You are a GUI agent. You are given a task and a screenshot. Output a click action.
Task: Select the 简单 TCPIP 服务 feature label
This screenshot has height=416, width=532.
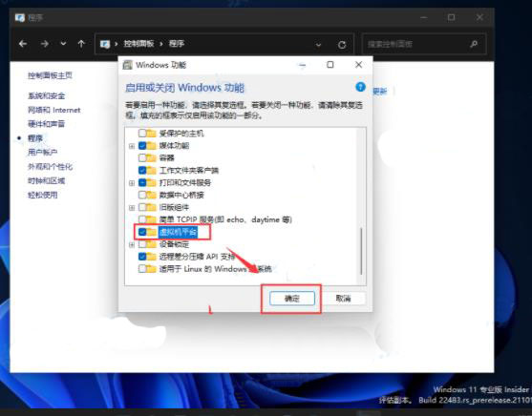pos(225,219)
